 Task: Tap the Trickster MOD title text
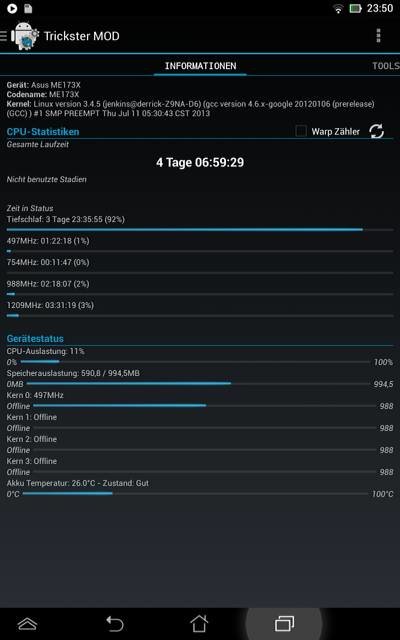point(82,36)
